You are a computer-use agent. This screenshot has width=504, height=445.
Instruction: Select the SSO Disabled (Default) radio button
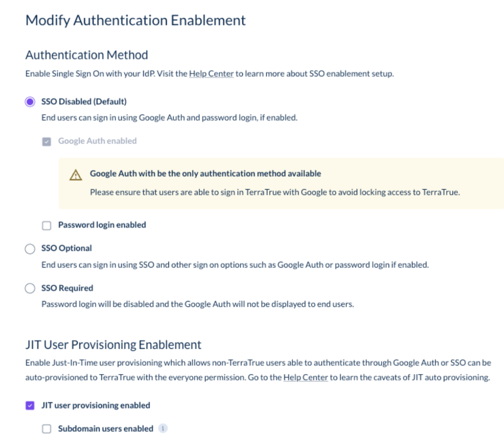point(30,102)
